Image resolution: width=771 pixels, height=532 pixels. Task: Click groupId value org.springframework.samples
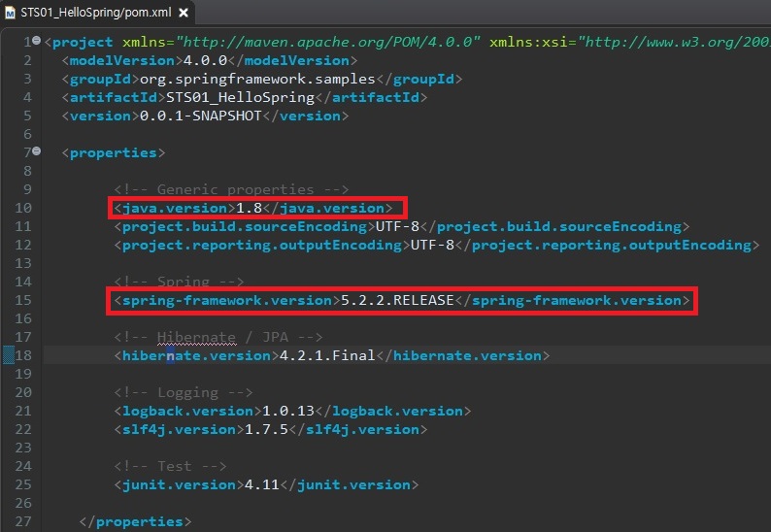(x=257, y=80)
